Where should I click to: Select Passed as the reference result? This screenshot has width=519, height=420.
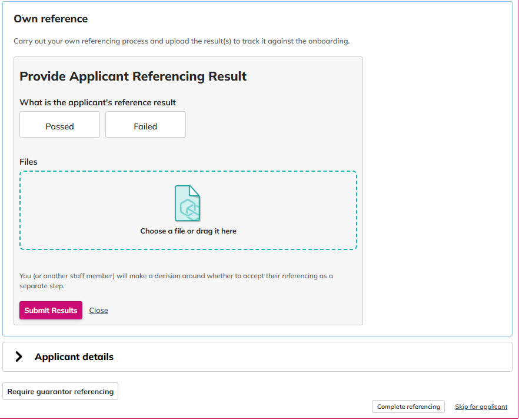tap(59, 125)
